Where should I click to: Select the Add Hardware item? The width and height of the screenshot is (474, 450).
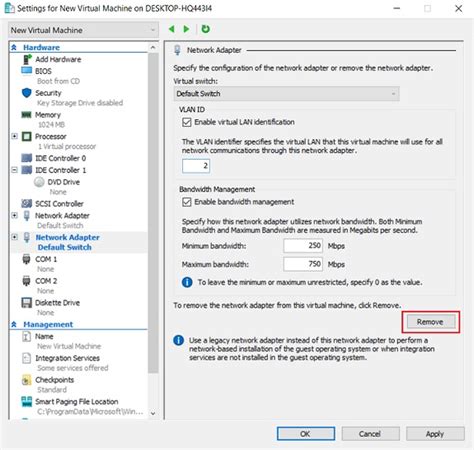tap(58, 59)
